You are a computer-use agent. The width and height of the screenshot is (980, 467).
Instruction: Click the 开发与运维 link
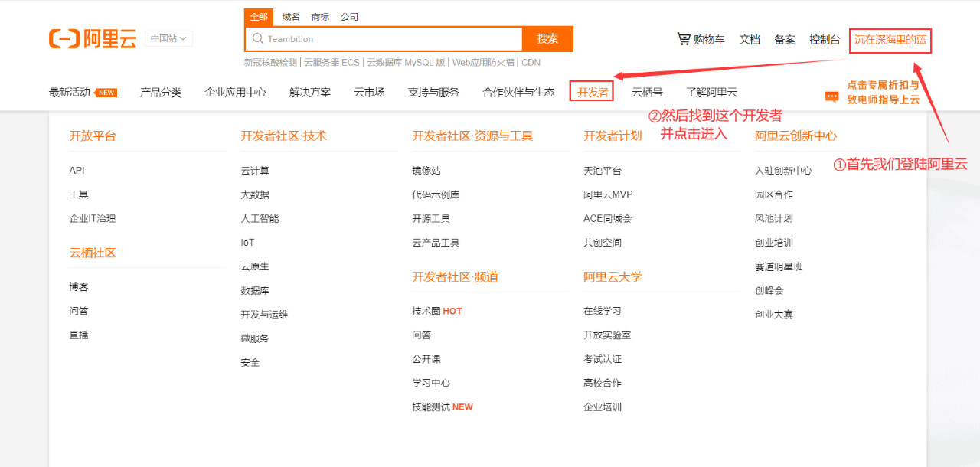(x=264, y=315)
